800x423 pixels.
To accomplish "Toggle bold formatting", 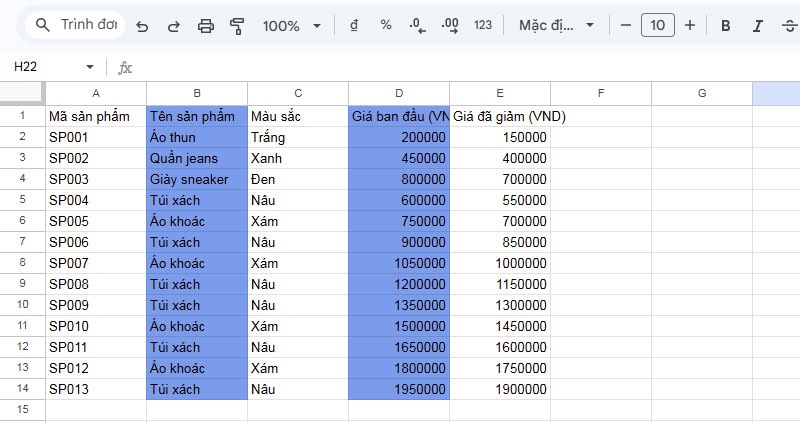I will tap(726, 26).
